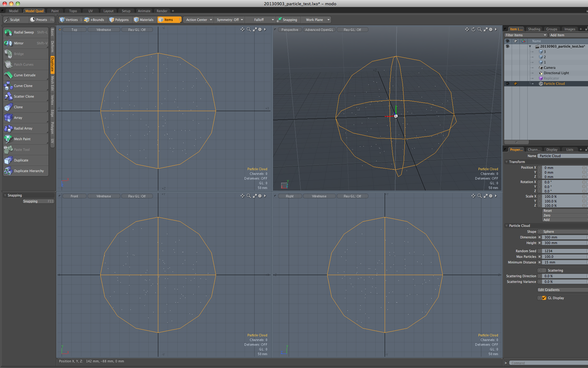This screenshot has width=588, height=368.
Task: Click the Zero transform button
Action: click(x=565, y=215)
